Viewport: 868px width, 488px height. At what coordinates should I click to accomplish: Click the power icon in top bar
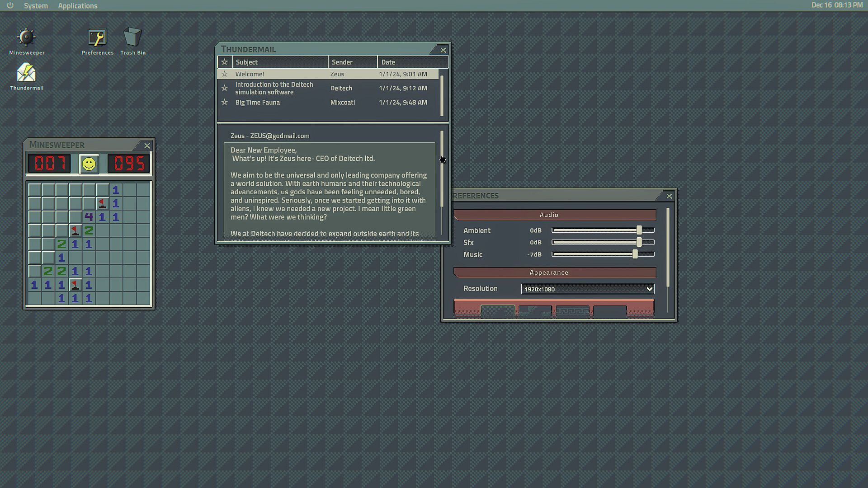(x=10, y=5)
